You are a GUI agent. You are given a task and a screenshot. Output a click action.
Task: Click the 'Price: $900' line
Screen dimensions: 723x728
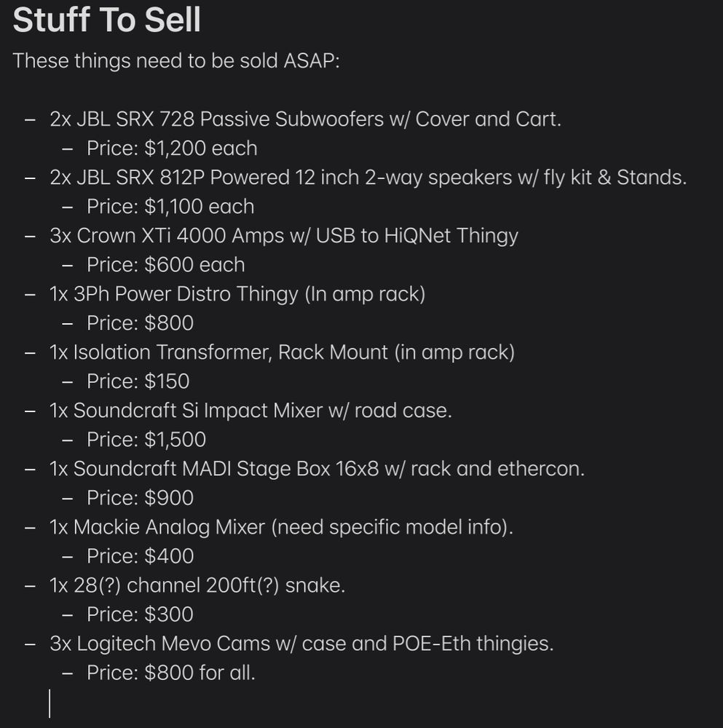click(140, 498)
